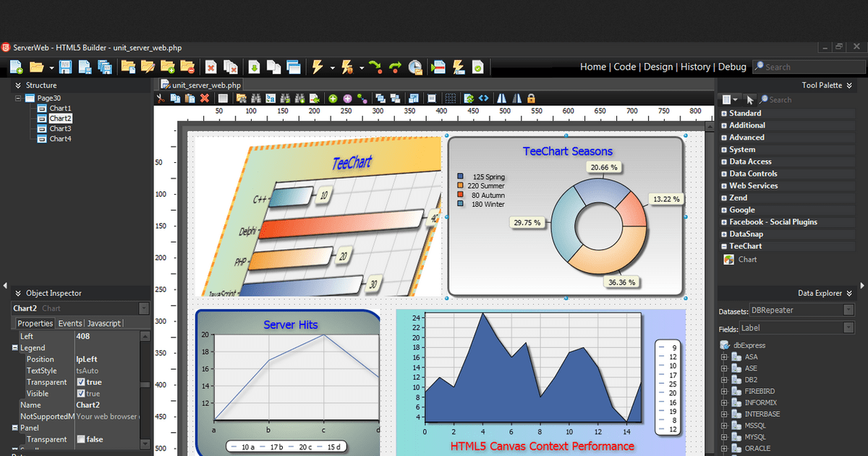
Task: Create a new file with the New document icon
Action: point(16,67)
